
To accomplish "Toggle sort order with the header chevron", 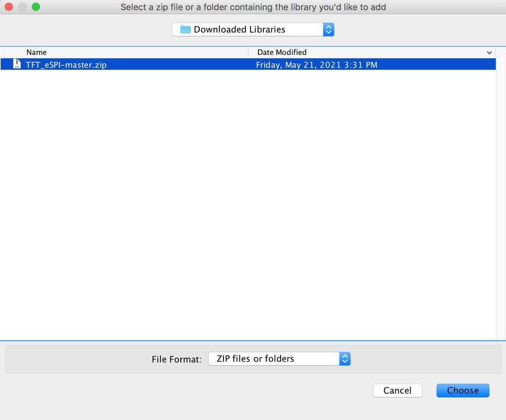I will point(489,52).
